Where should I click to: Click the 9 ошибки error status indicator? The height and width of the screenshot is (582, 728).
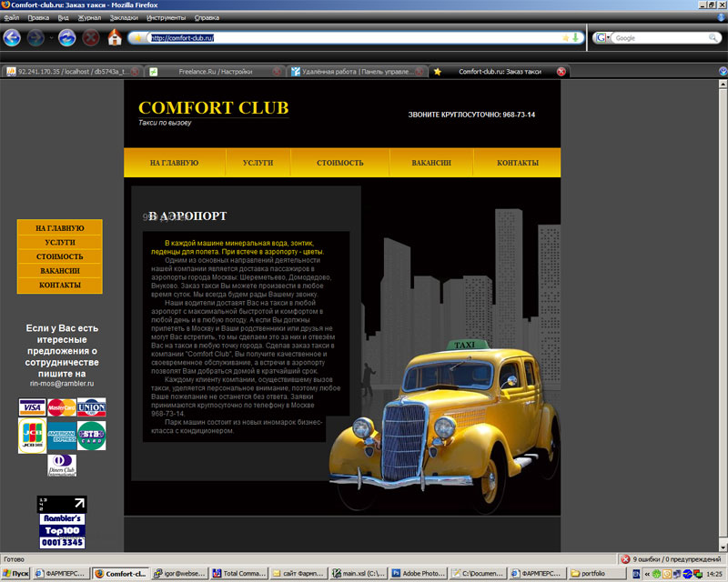click(671, 559)
